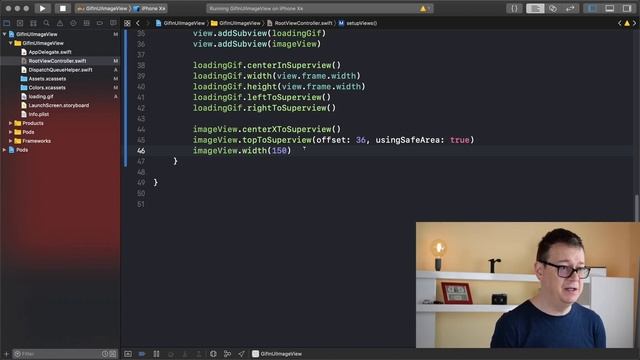Show the Symbol navigator tab

click(x=33, y=23)
